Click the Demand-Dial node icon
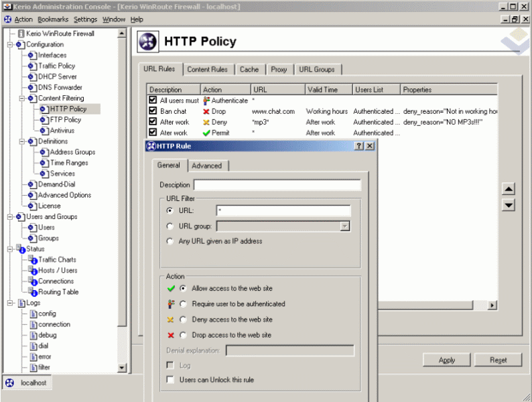The height and width of the screenshot is (402, 532). (x=32, y=184)
